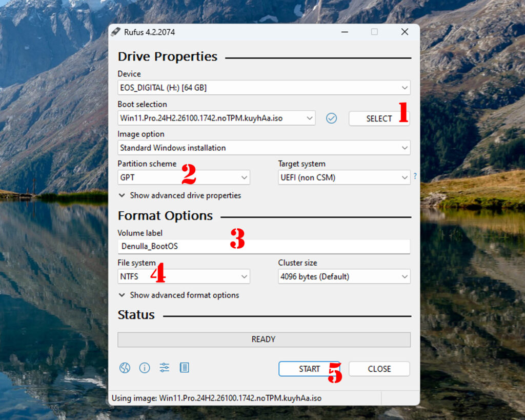Open the About info icon
525x420 pixels.
tap(145, 368)
